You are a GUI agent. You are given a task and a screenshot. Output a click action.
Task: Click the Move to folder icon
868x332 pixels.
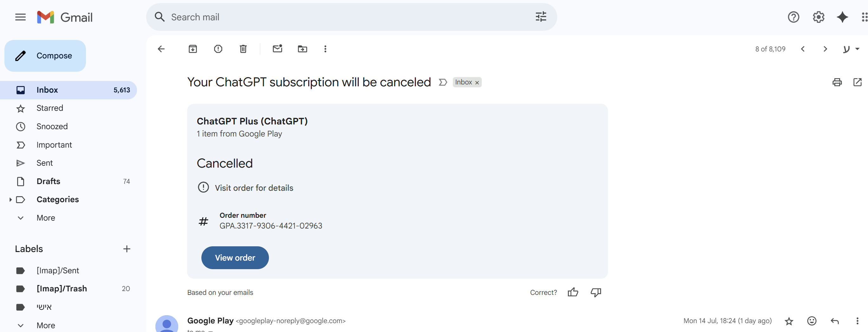302,49
